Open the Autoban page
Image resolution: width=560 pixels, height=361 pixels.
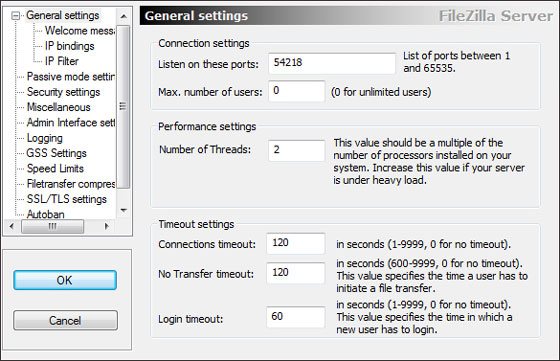pyautogui.click(x=46, y=214)
